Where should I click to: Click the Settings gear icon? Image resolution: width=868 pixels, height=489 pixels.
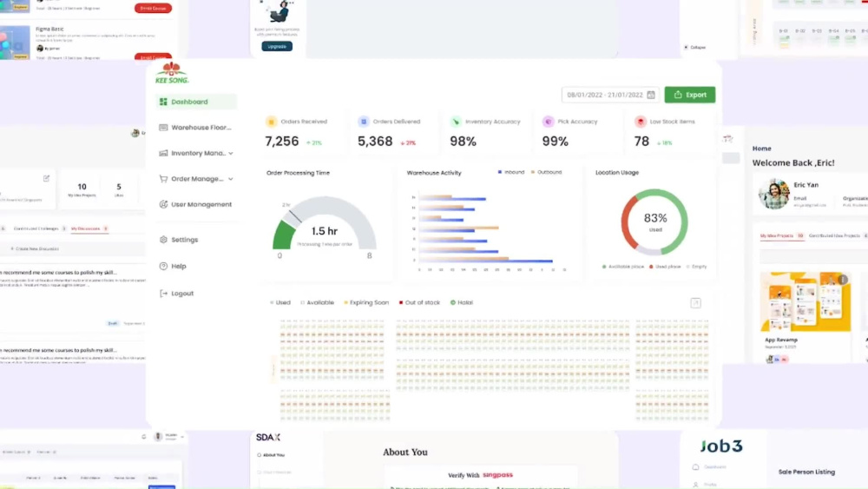(x=163, y=240)
